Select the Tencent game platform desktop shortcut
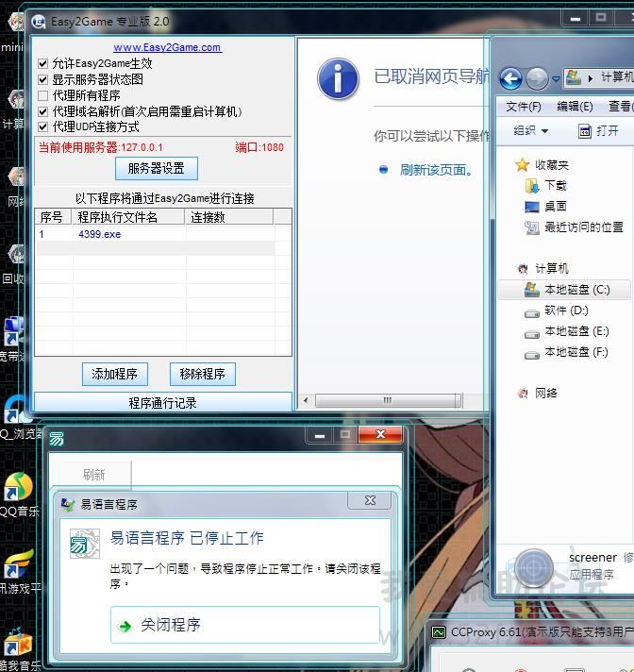Image resolution: width=634 pixels, height=672 pixels. (19, 571)
